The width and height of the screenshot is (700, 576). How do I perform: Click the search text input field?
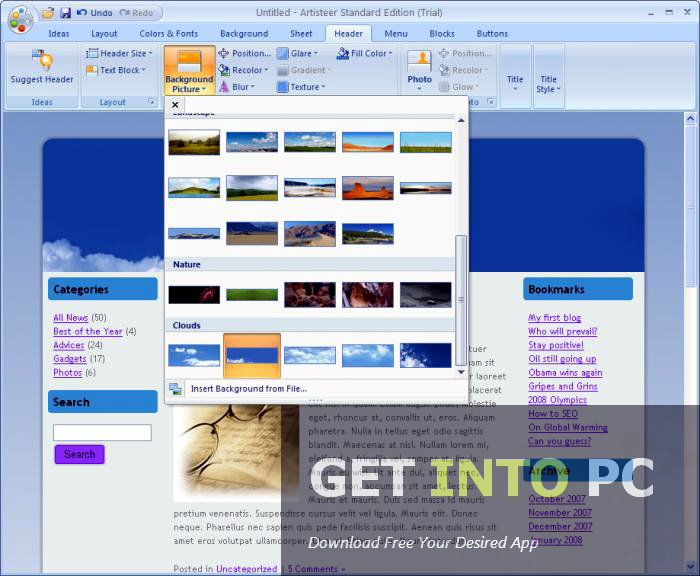click(102, 432)
